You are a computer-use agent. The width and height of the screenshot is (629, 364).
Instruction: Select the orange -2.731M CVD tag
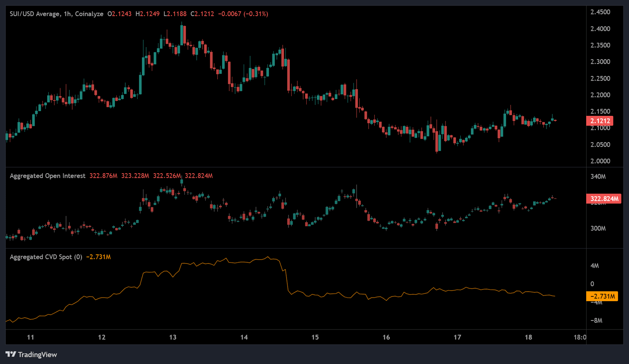603,296
